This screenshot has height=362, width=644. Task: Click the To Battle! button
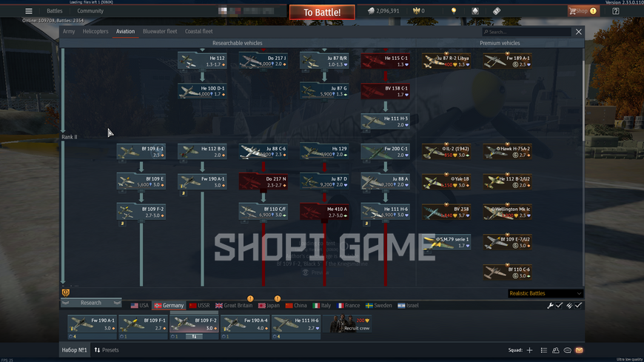pyautogui.click(x=322, y=13)
